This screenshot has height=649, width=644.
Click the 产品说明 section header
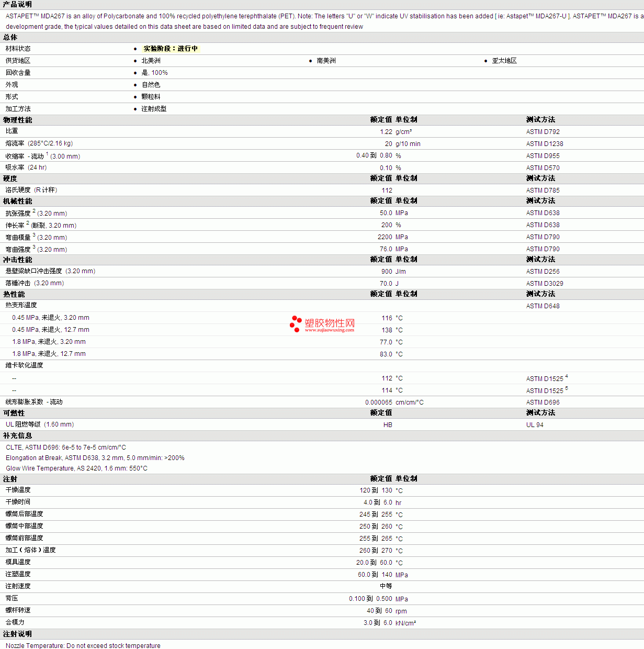[x=17, y=4]
